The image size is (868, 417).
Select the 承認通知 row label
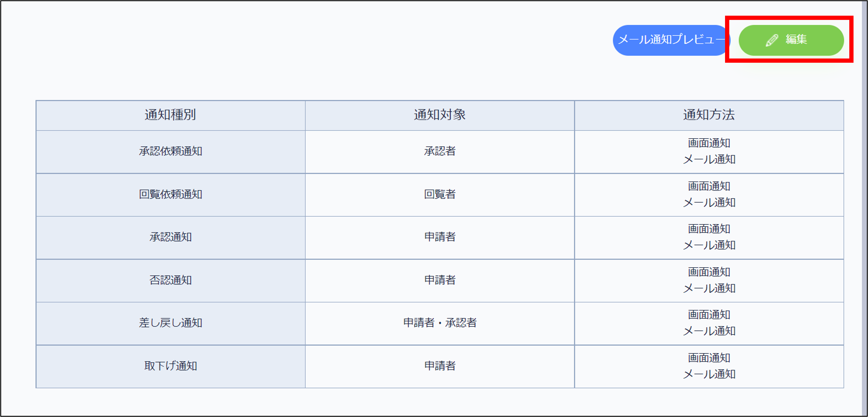pyautogui.click(x=170, y=237)
